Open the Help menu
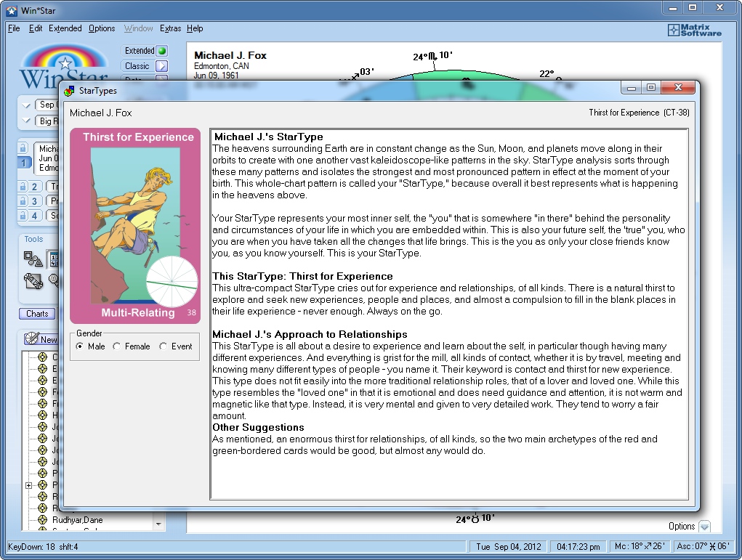This screenshot has width=742, height=560. pyautogui.click(x=195, y=28)
